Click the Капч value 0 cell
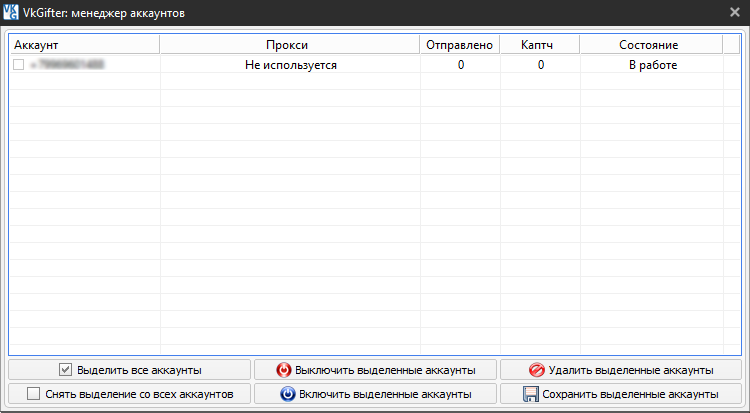 click(x=540, y=65)
